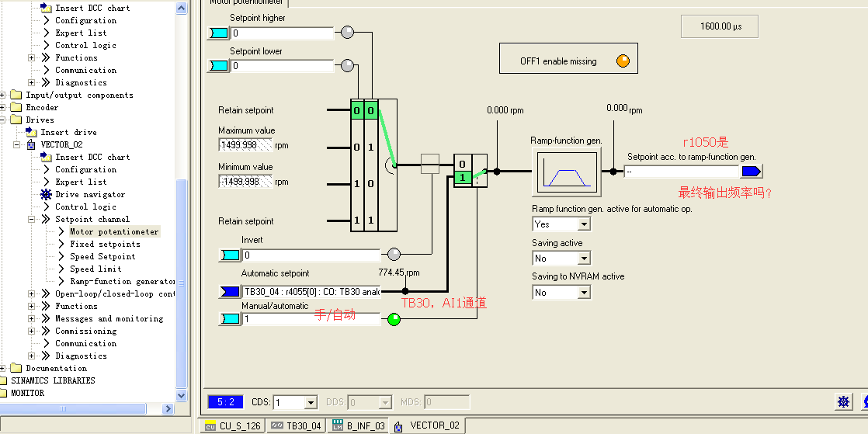Click the Input/output components folder icon
The image size is (868, 434).
(x=16, y=95)
